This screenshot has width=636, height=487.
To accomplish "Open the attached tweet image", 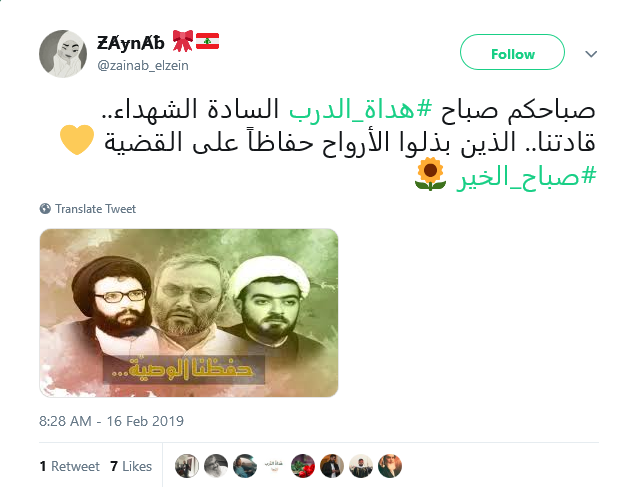I will 189,313.
